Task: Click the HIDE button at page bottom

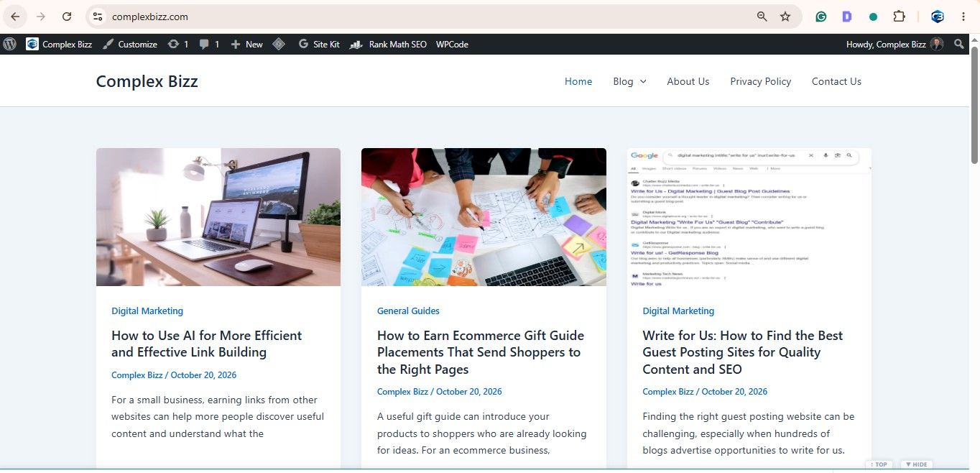Action: 915,464
